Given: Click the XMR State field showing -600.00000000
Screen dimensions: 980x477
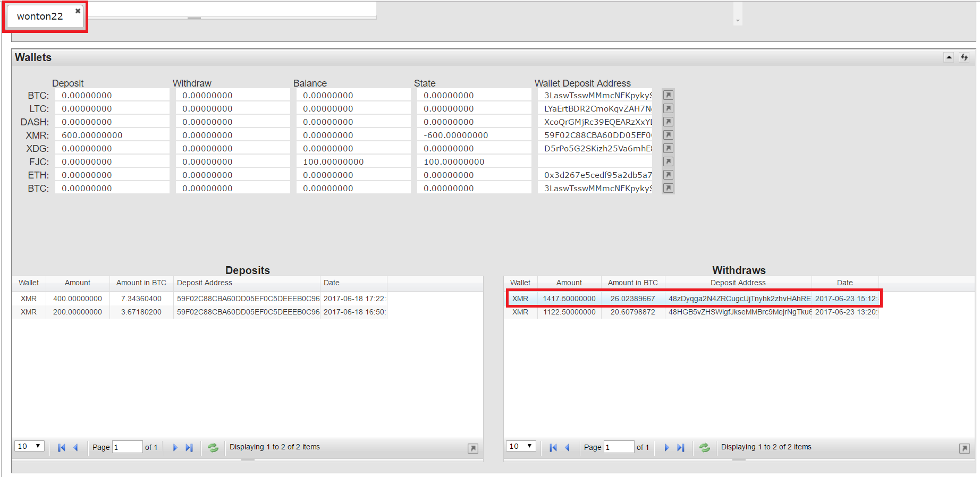Looking at the screenshot, I should coord(474,135).
